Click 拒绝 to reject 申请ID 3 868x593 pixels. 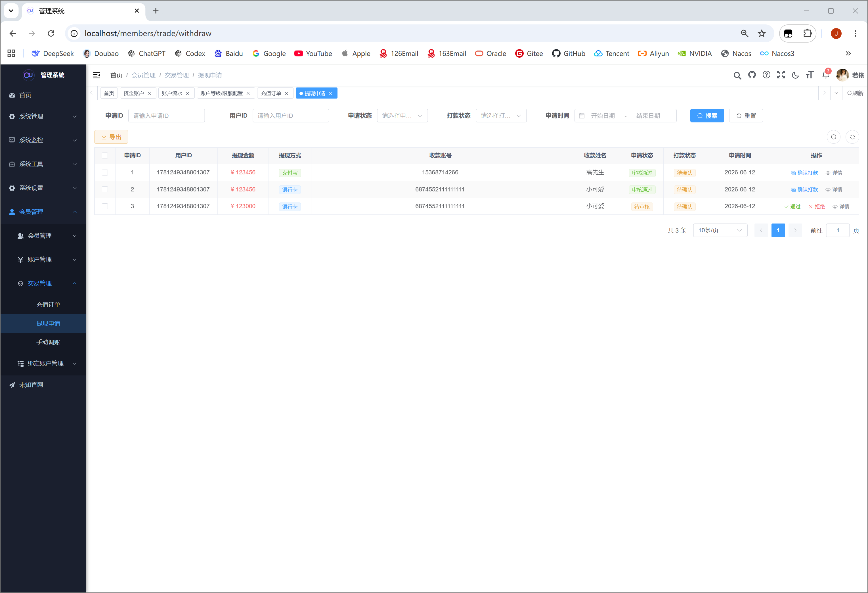point(816,207)
